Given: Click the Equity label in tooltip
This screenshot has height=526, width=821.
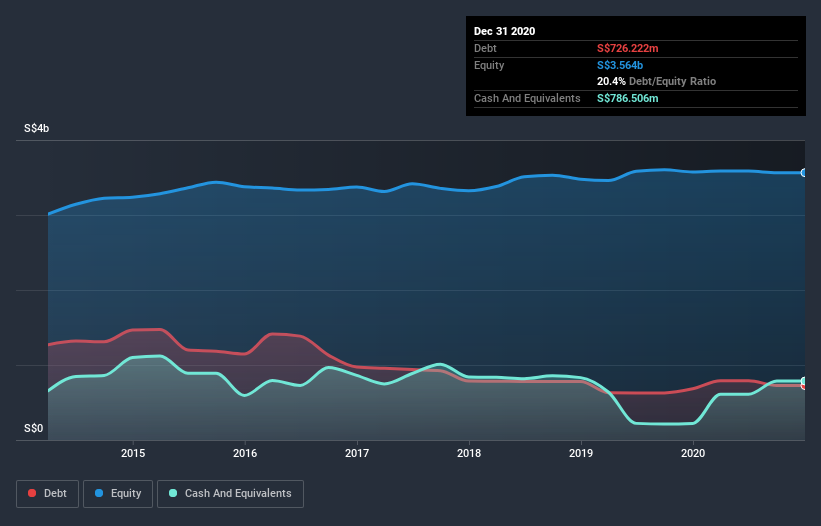Looking at the screenshot, I should coord(489,65).
